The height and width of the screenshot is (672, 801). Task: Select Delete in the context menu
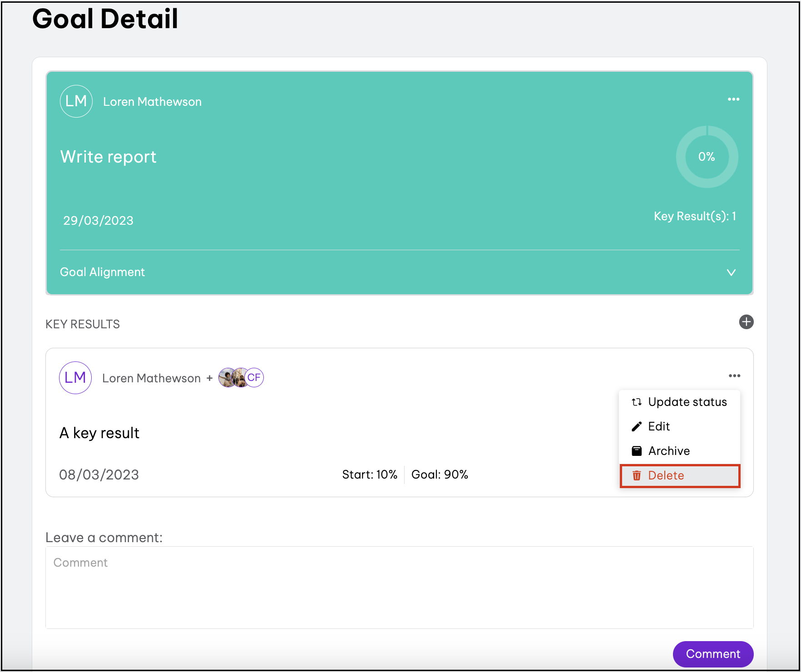[x=666, y=476]
